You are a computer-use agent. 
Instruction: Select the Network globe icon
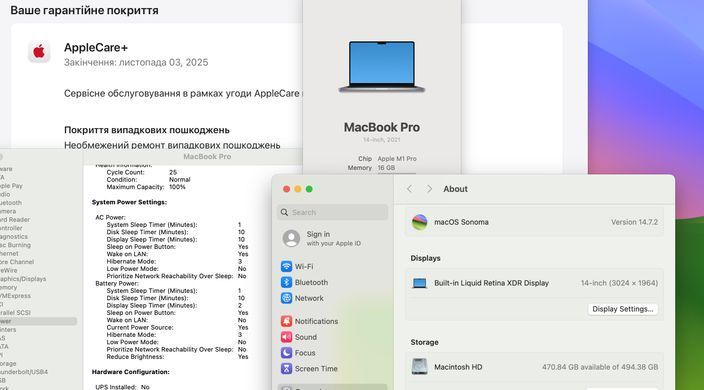[286, 298]
